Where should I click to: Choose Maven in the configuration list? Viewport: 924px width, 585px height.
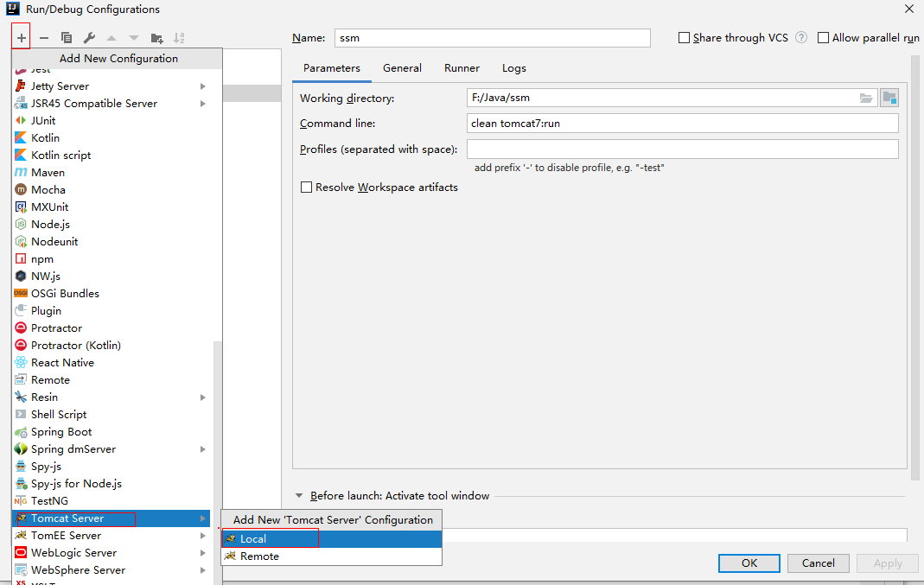112,172
